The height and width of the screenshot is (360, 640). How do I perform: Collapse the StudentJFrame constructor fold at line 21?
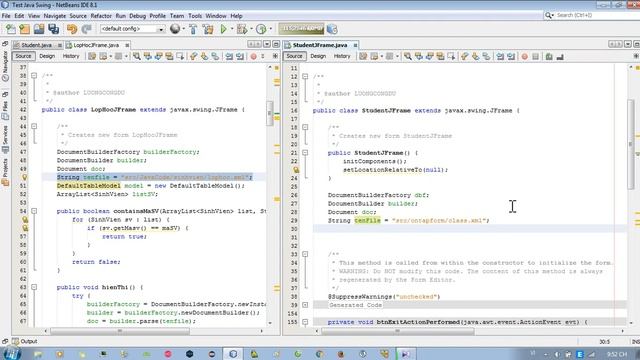tap(305, 153)
